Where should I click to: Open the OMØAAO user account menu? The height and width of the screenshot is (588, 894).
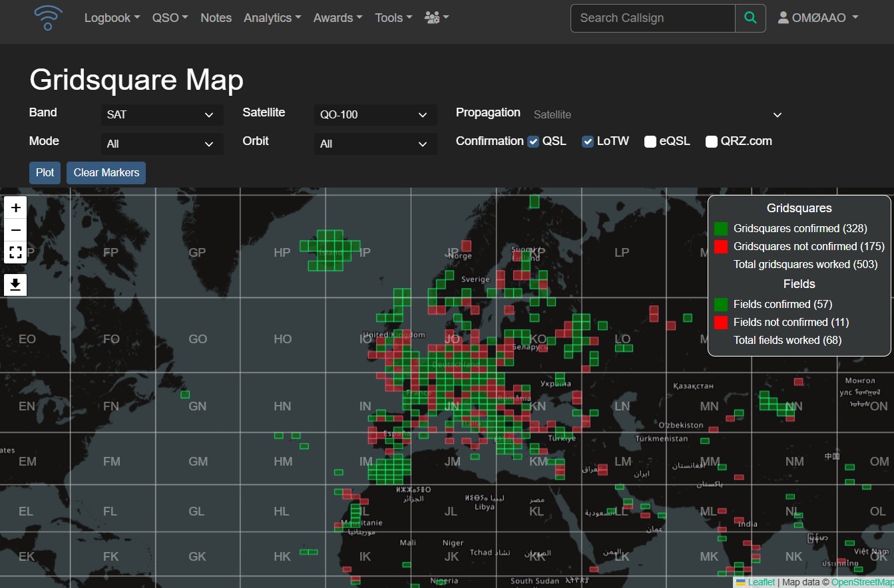pyautogui.click(x=818, y=18)
